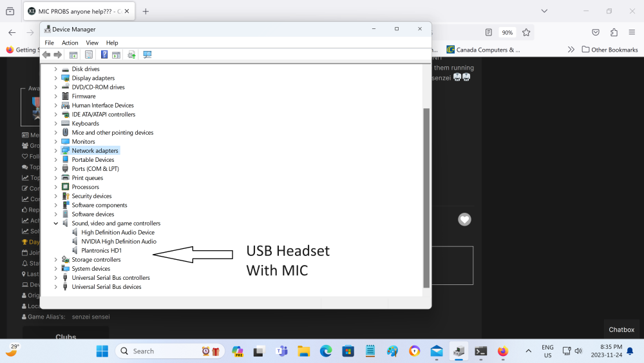Expand Universal Serial Bus controllers
644x363 pixels.
tap(56, 278)
